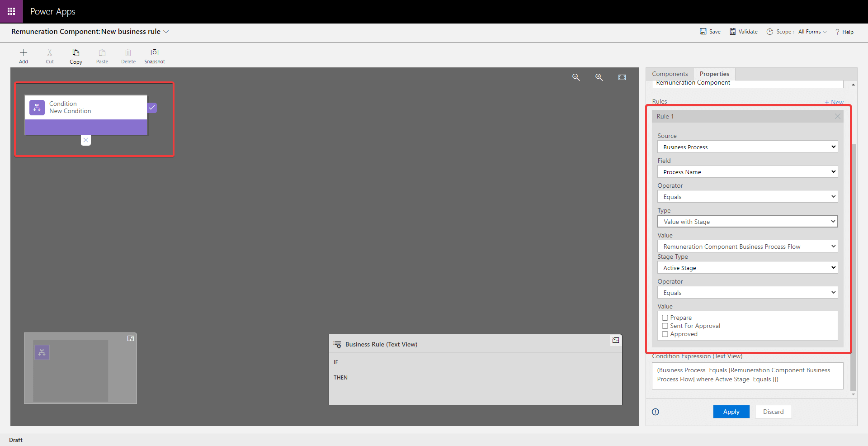The width and height of the screenshot is (868, 446).
Task: Collapse the minimap panel
Action: click(x=131, y=338)
